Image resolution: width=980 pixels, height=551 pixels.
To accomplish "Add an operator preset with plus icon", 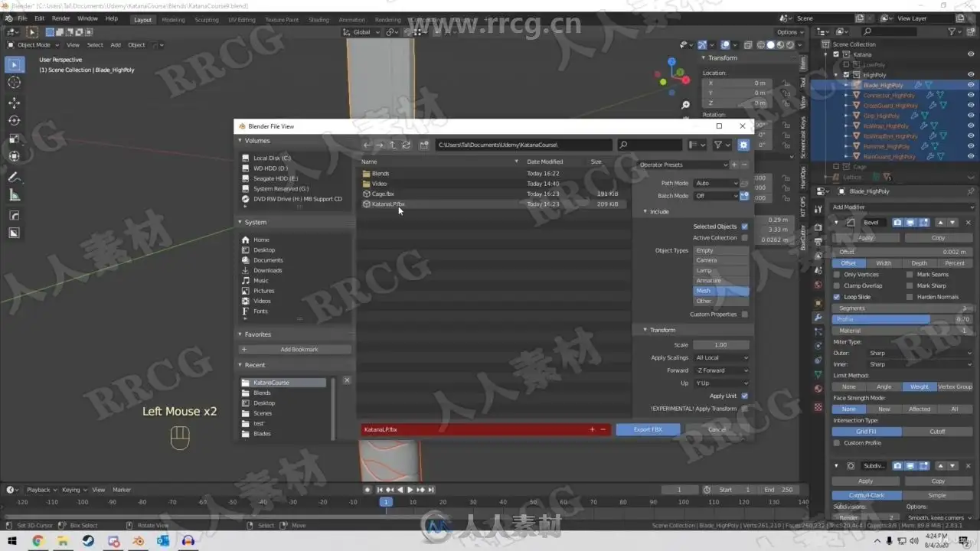I will click(734, 165).
